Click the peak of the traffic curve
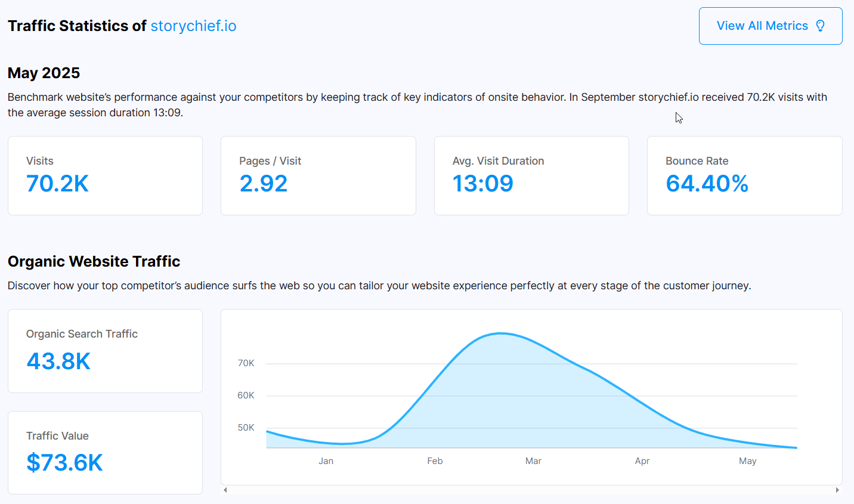The height and width of the screenshot is (504, 854). 501,333
